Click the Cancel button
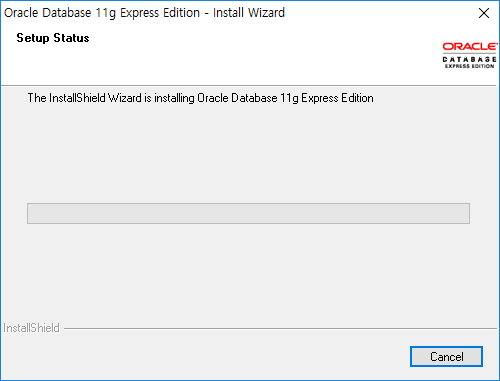 pyautogui.click(x=446, y=357)
